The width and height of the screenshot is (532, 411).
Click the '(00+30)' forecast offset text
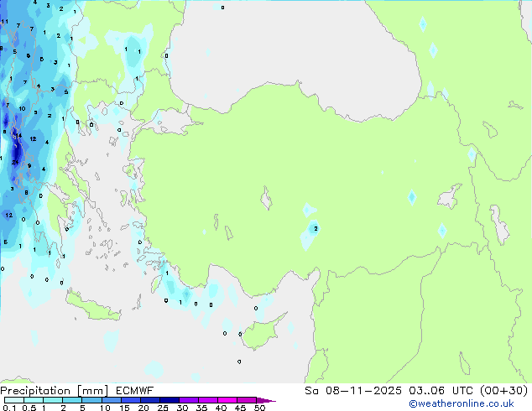click(504, 391)
